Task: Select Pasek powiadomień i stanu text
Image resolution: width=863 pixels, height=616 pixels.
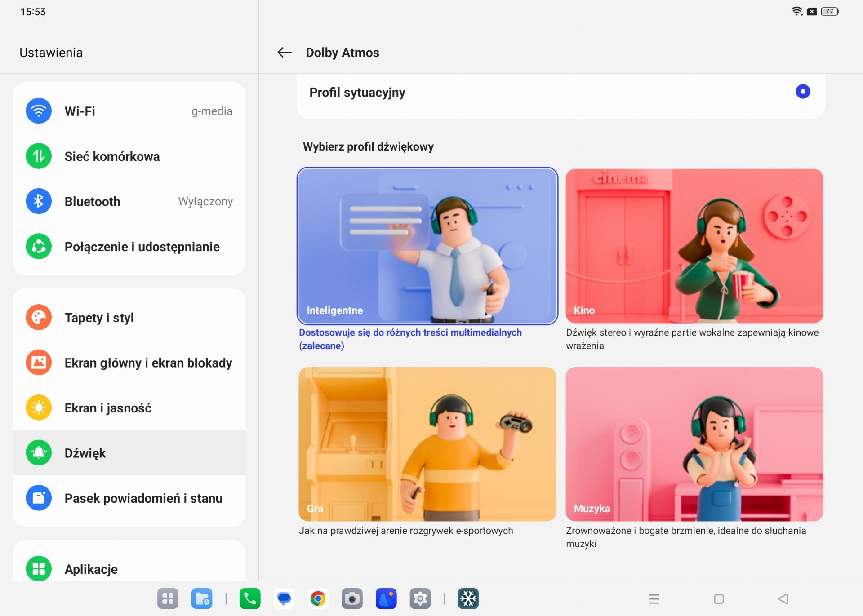Action: point(143,498)
